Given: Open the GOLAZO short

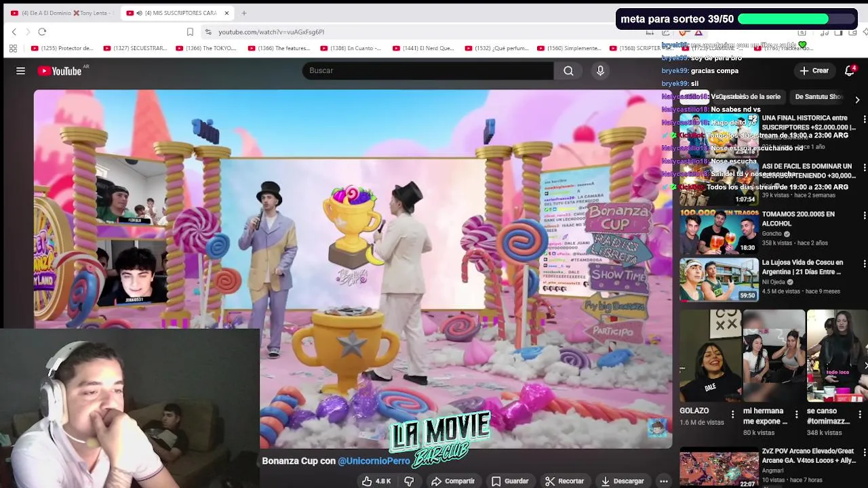Looking at the screenshot, I should click(x=710, y=356).
